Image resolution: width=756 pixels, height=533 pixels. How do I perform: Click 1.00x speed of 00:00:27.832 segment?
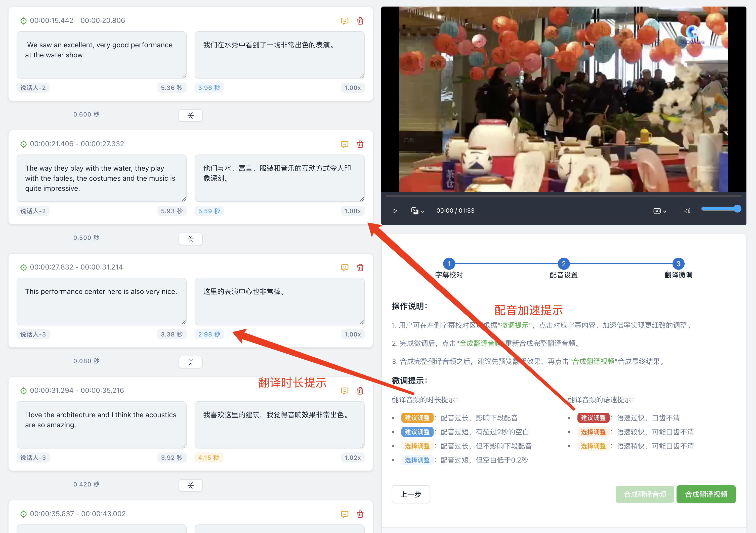pyautogui.click(x=352, y=334)
